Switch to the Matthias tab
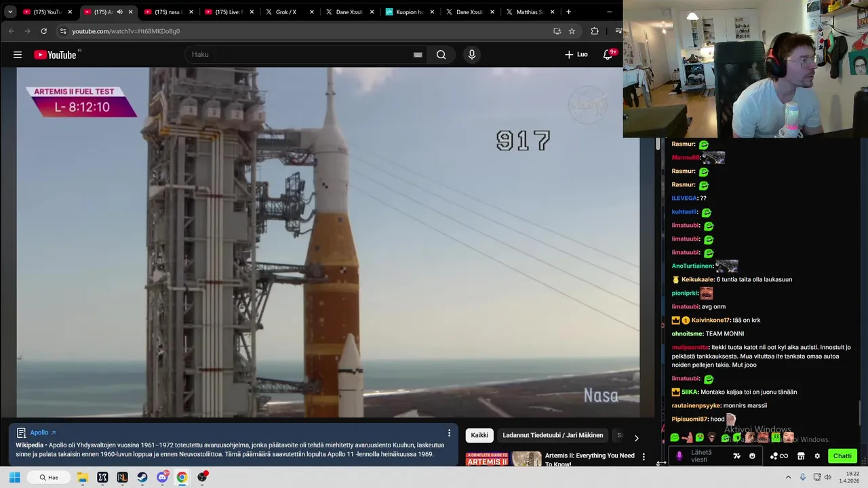Viewport: 868px width, 488px height. [531, 12]
